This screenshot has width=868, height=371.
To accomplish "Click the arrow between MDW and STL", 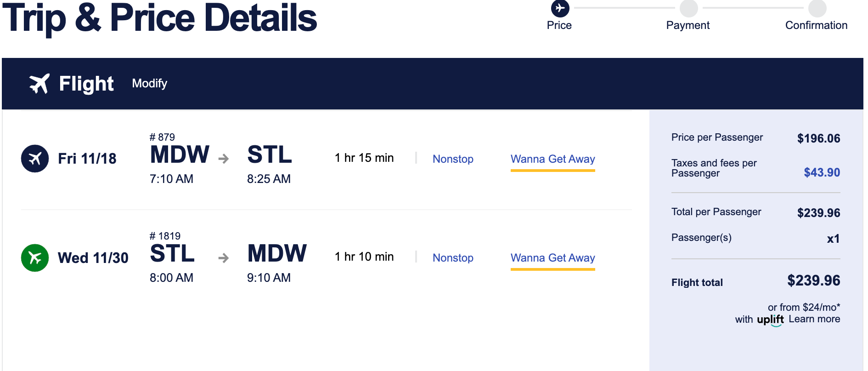I will (x=224, y=159).
